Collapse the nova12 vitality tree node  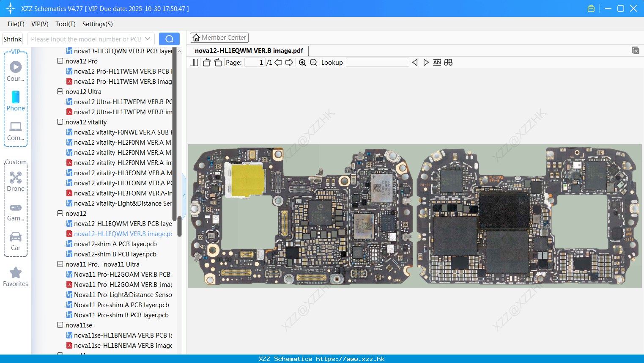pos(60,122)
